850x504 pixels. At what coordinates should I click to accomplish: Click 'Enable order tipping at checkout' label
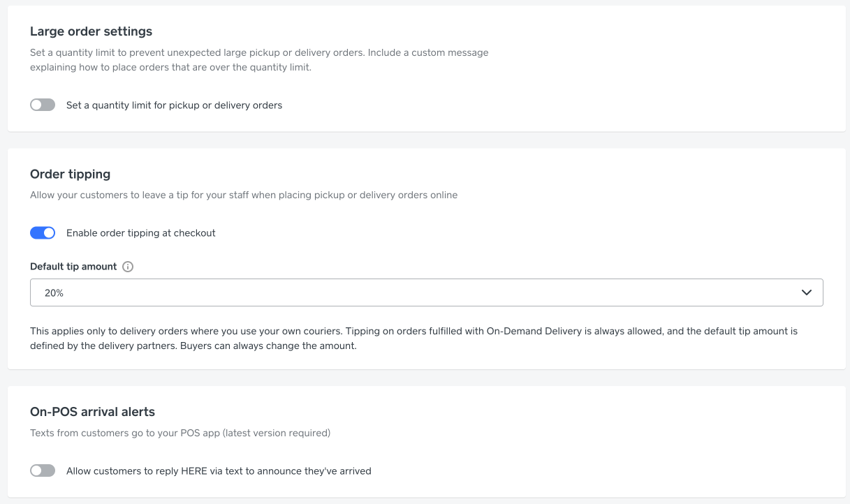(141, 233)
